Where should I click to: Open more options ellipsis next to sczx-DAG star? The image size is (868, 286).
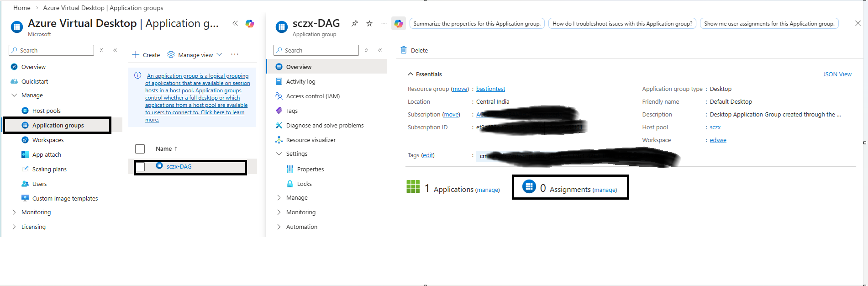click(x=384, y=23)
